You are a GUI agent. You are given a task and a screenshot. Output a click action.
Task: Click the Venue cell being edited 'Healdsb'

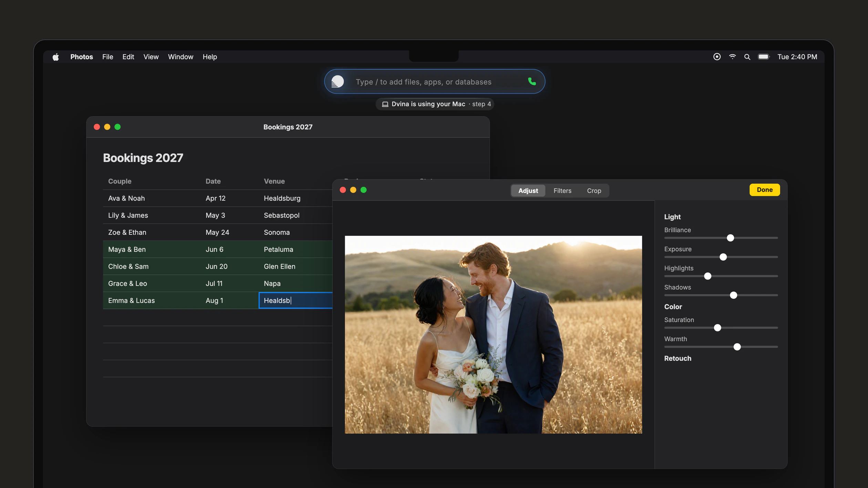tap(296, 300)
